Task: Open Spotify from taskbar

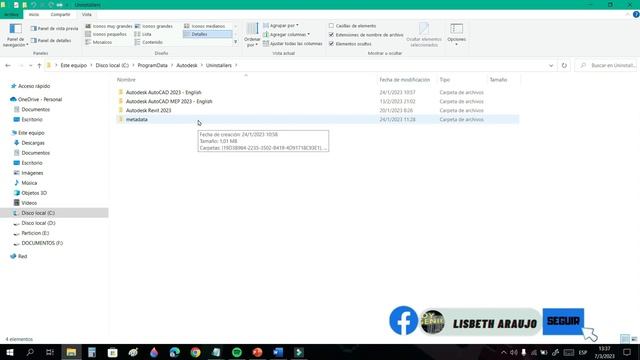Action: (237, 352)
